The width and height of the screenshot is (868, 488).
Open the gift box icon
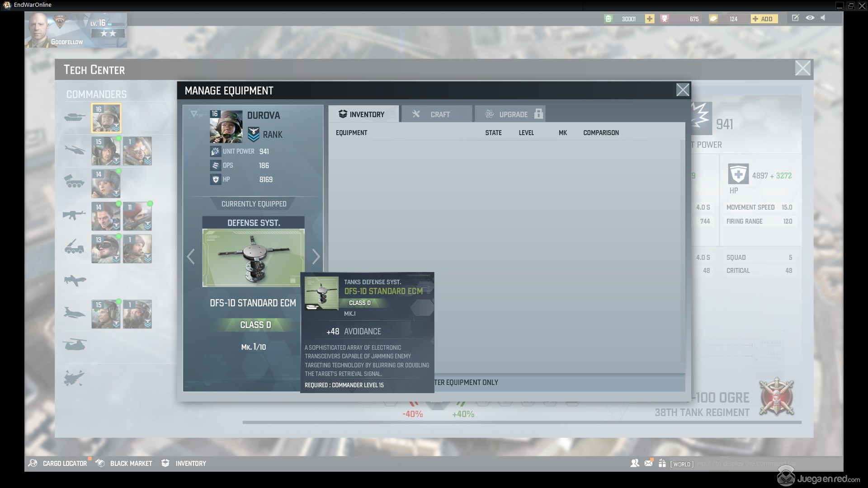click(x=662, y=463)
